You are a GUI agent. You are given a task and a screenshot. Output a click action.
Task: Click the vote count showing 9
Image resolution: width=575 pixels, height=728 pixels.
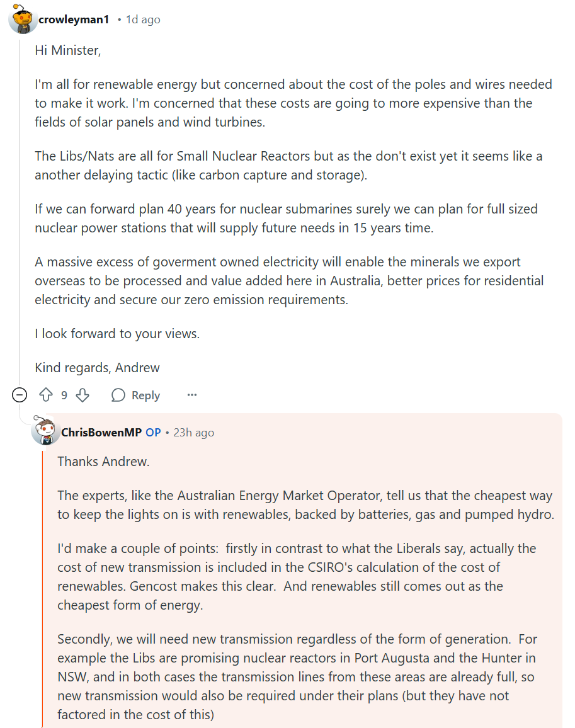pyautogui.click(x=64, y=395)
